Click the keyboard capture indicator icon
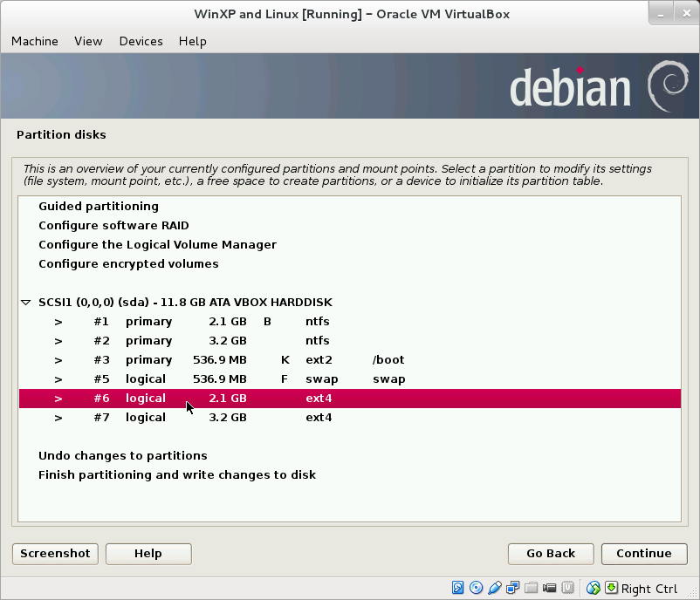 610,588
